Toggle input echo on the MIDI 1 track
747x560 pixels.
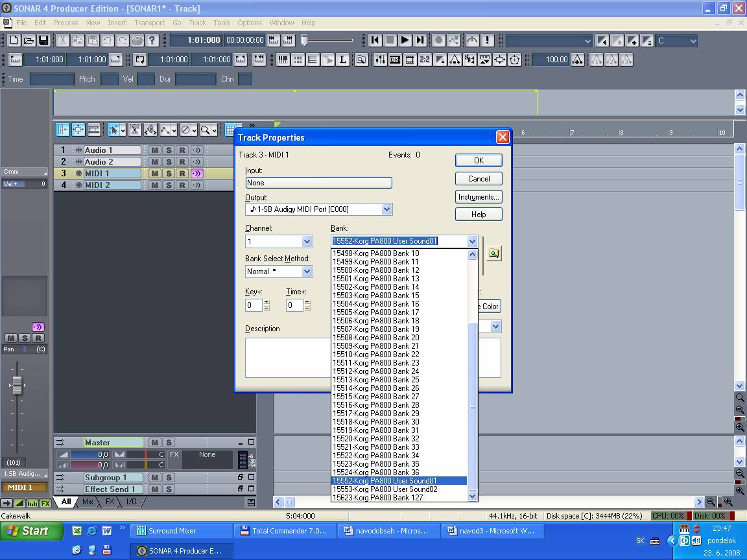click(196, 174)
